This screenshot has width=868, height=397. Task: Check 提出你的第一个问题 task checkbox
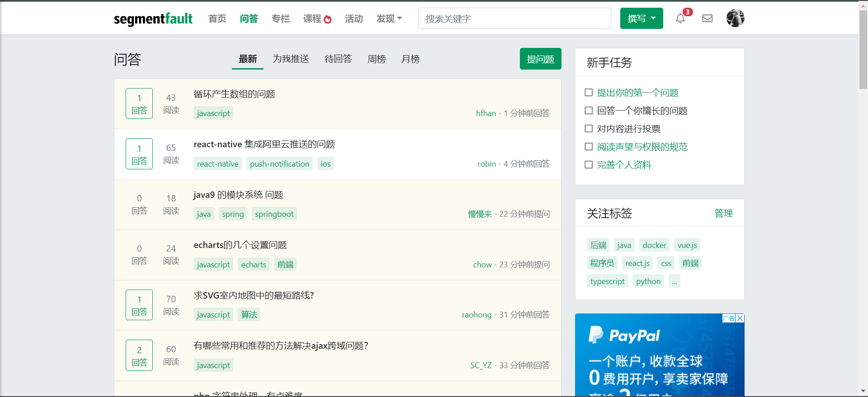coord(589,93)
